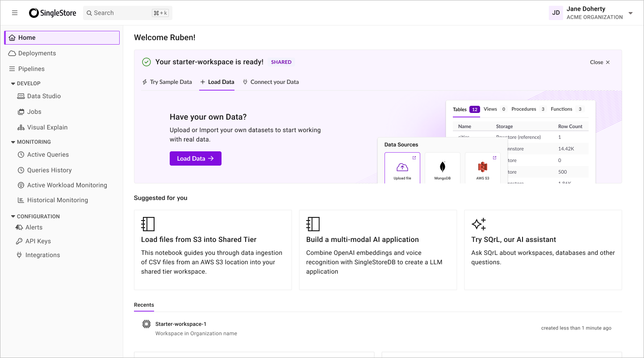Click the SHARED badge
This screenshot has height=358, width=644.
pyautogui.click(x=281, y=62)
